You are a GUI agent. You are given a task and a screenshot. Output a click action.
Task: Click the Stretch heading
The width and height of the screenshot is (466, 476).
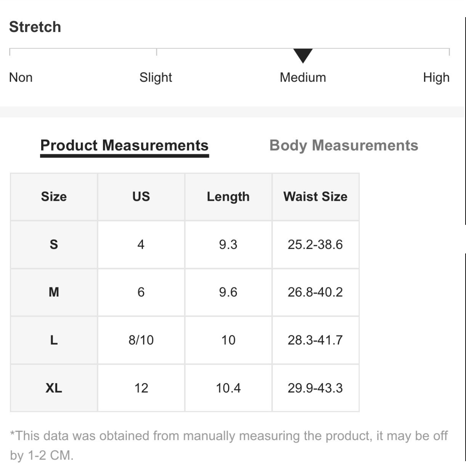[35, 27]
